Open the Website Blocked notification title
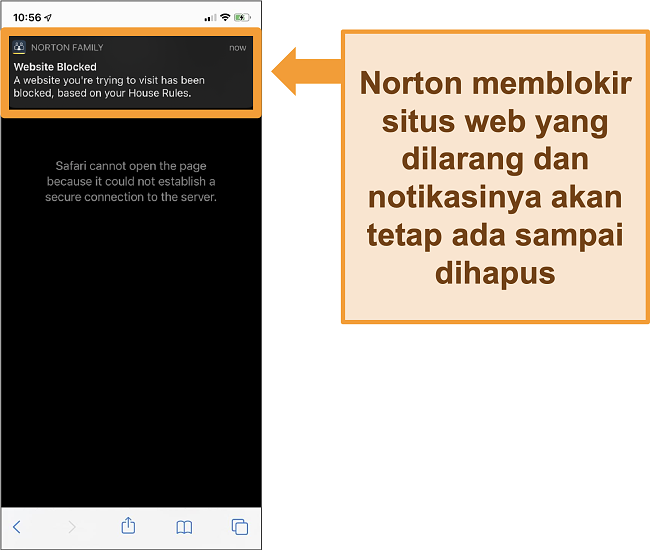This screenshot has width=650, height=550. coord(55,67)
